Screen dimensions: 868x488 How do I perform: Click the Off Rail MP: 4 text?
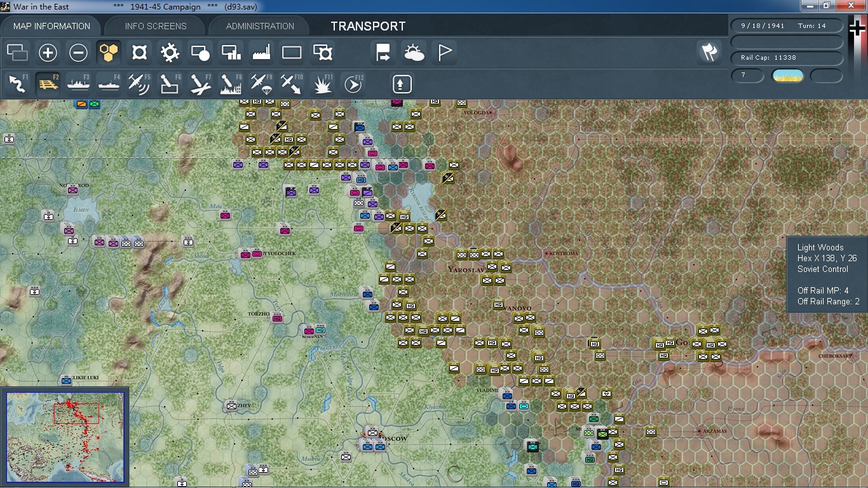click(823, 291)
